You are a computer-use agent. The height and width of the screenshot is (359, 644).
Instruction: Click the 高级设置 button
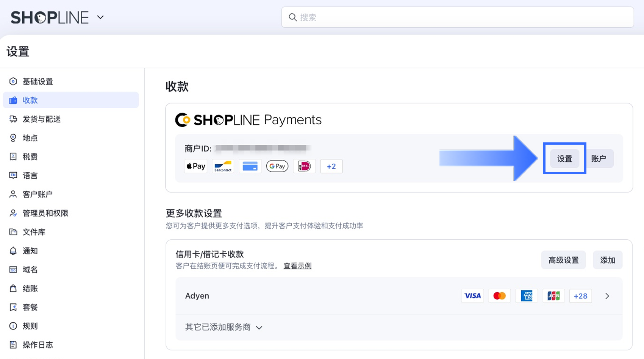coord(563,260)
